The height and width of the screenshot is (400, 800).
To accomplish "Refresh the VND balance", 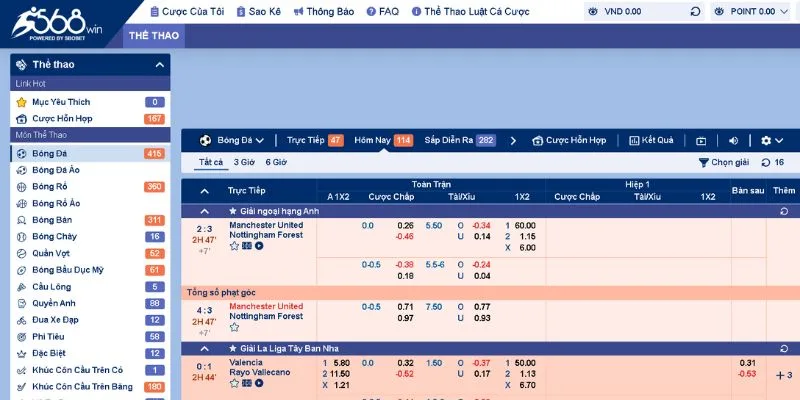I will coord(695,11).
